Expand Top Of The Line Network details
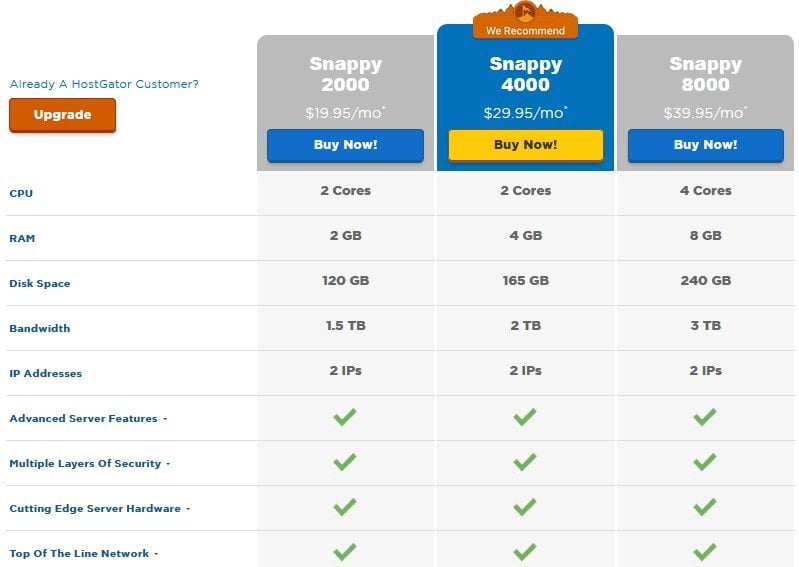The height and width of the screenshot is (567, 799). tap(84, 553)
